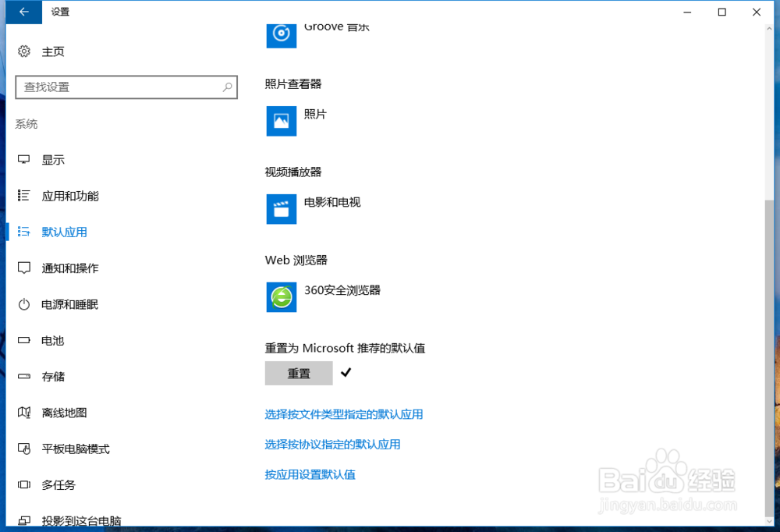Open 平板电脑模式 settings
This screenshot has height=532, width=780.
[x=76, y=449]
